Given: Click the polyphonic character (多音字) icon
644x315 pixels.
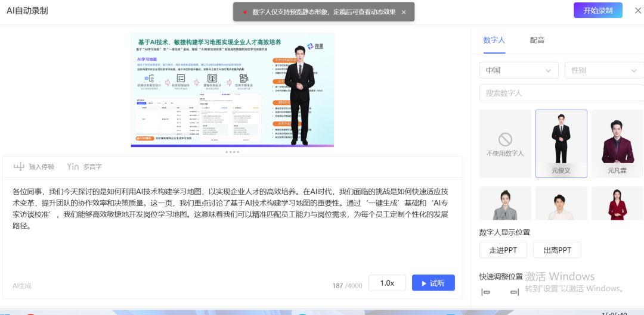Looking at the screenshot, I should [73, 167].
